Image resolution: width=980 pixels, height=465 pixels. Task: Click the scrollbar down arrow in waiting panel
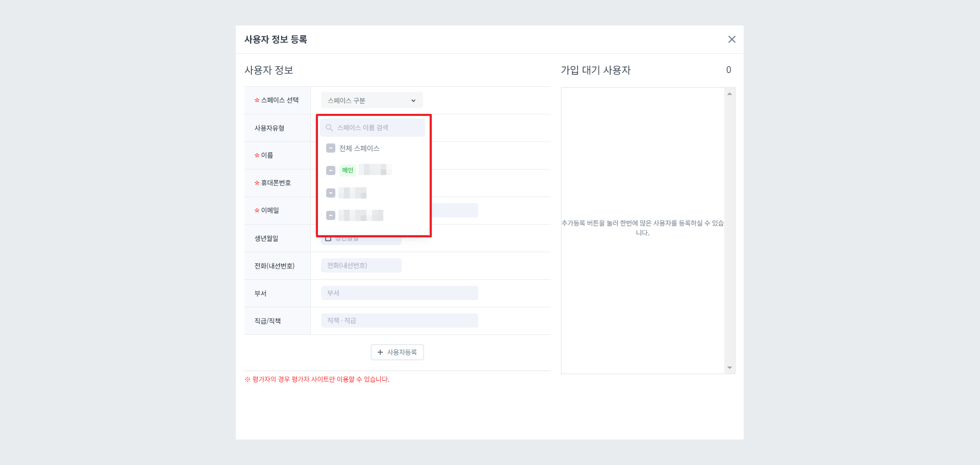point(730,368)
